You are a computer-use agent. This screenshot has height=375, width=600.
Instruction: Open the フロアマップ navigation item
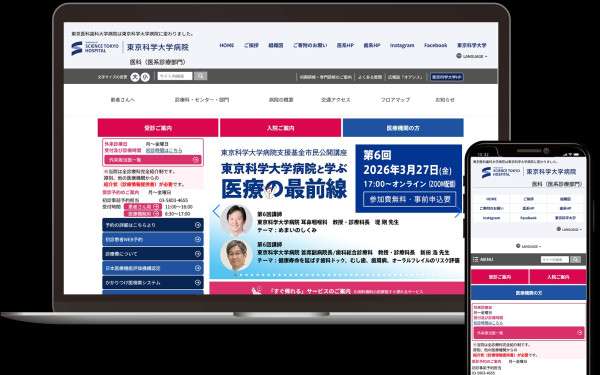click(395, 99)
